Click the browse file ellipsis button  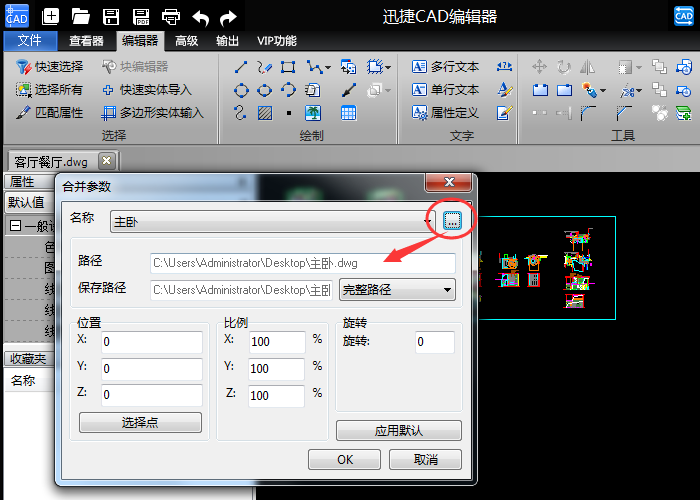click(452, 221)
